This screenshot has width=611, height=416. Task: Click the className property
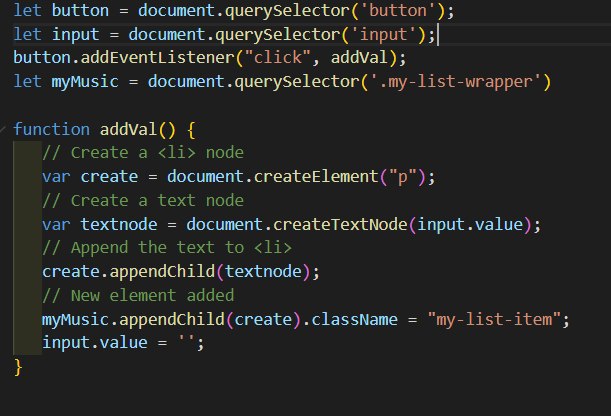click(354, 320)
